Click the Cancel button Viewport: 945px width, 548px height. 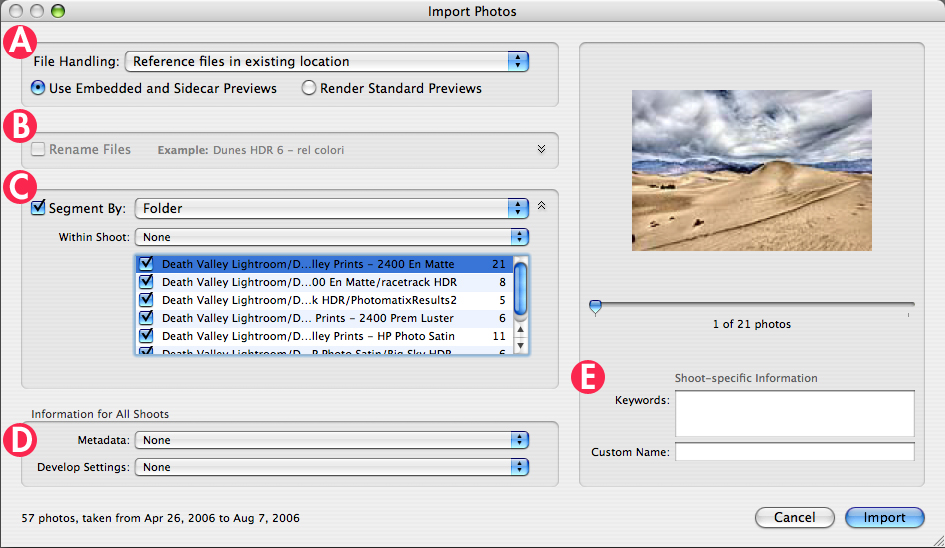(795, 518)
